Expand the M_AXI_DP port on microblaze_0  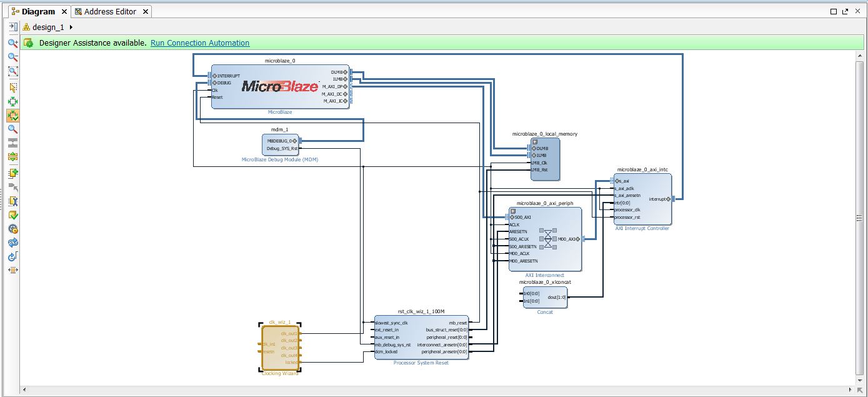coord(345,87)
